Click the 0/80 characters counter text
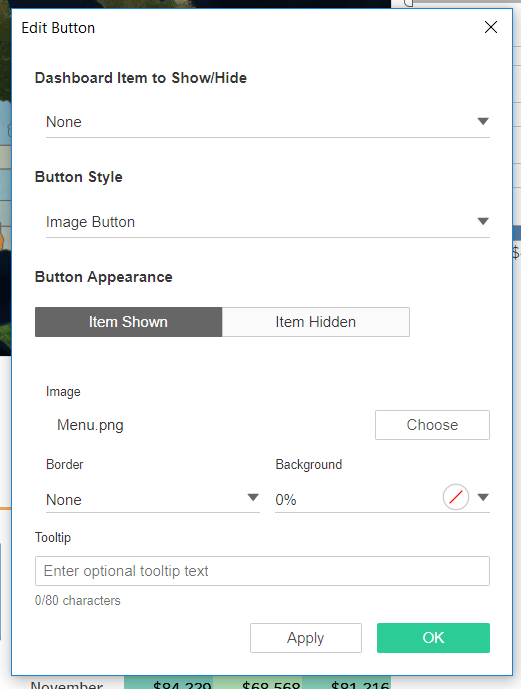The height and width of the screenshot is (689, 521). pos(78,600)
